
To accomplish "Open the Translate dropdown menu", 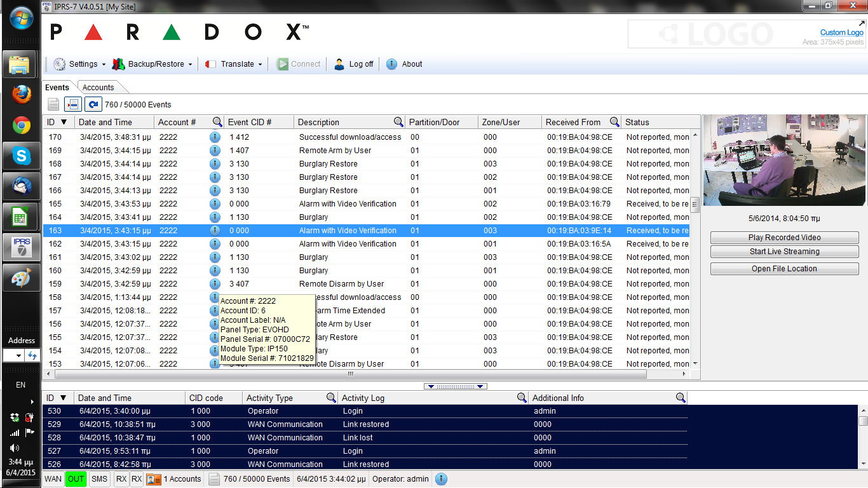I will click(x=233, y=64).
